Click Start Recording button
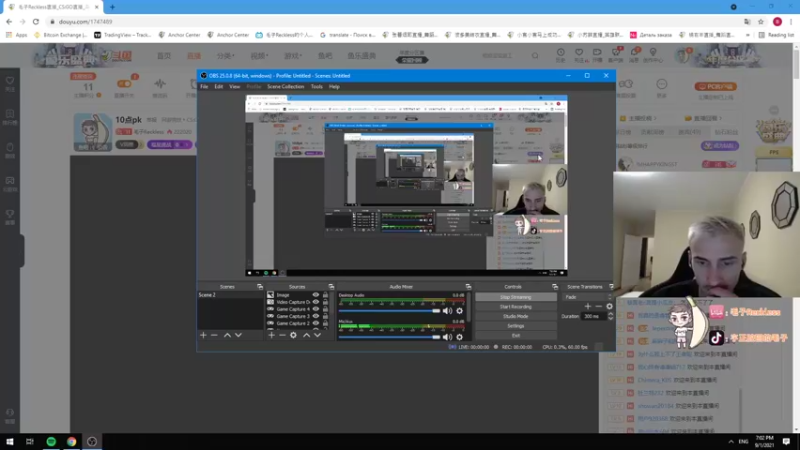Screen dimensions: 800x450 tap(516, 307)
